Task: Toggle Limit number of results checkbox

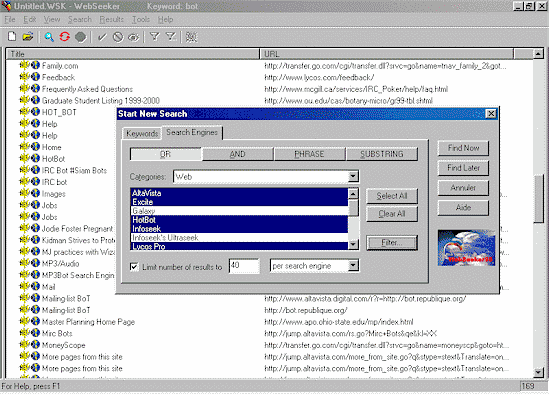Action: click(x=134, y=267)
